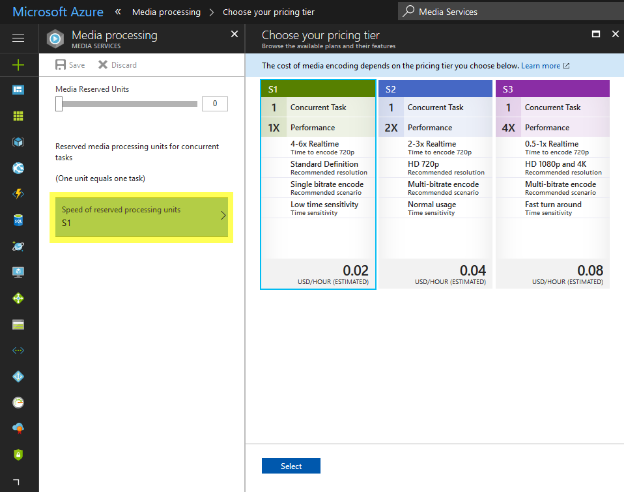Click the double chevron before the breadcrumb
This screenshot has width=624, height=492.
pos(118,12)
